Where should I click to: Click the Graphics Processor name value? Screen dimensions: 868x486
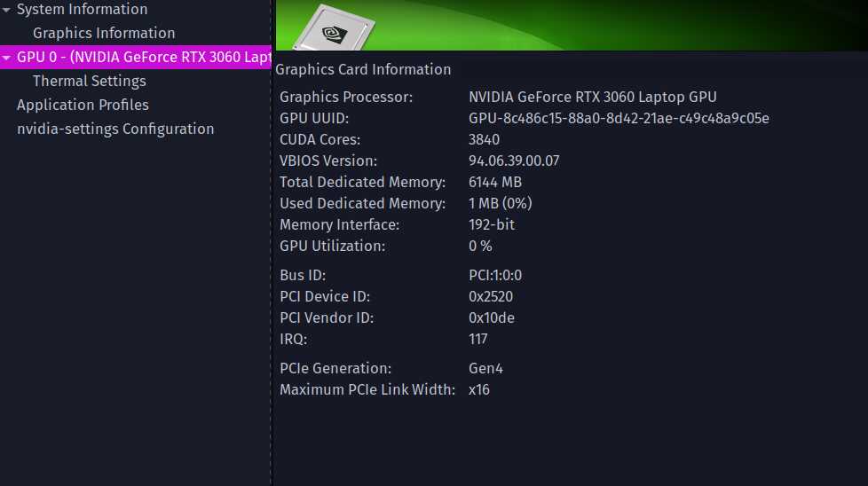pyautogui.click(x=592, y=97)
